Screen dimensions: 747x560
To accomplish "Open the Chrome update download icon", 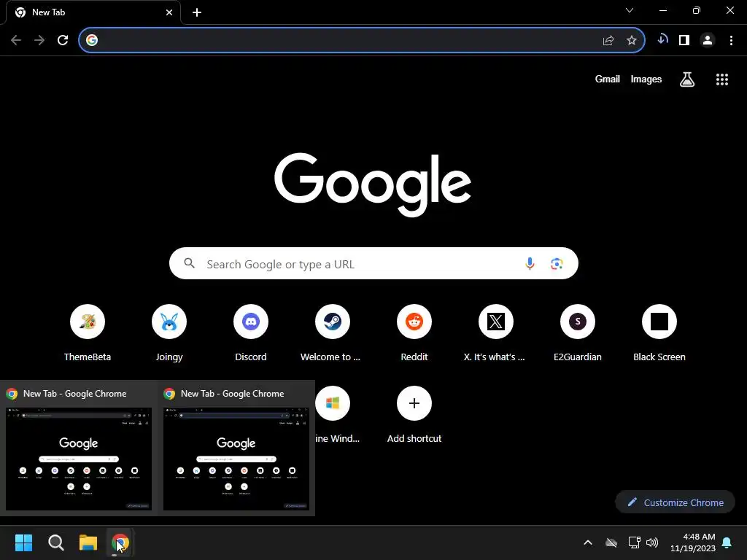I will [x=662, y=40].
